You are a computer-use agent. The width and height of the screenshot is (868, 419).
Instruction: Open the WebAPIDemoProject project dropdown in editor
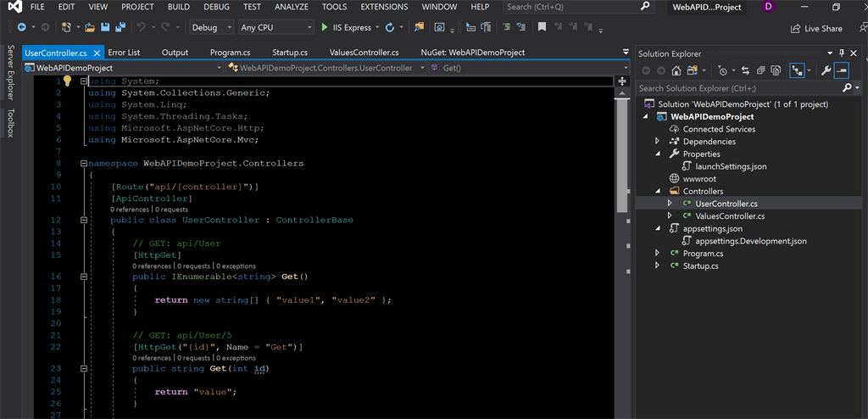pos(124,68)
